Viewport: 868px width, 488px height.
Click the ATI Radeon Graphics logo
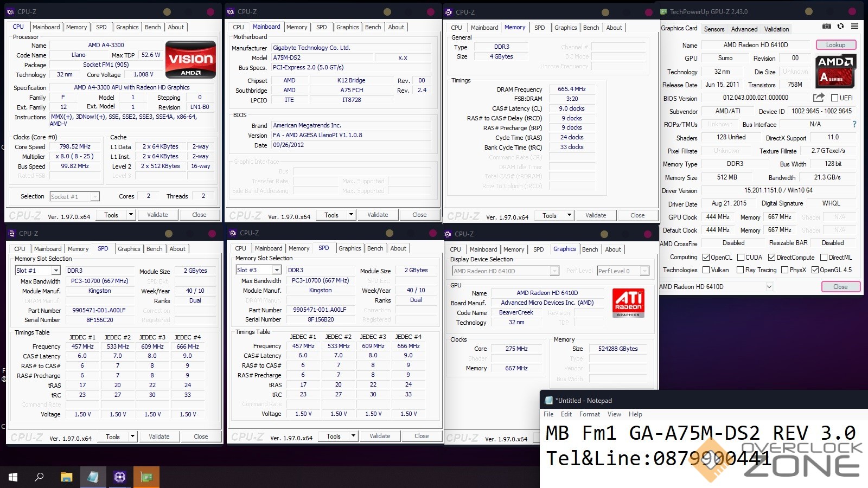(628, 303)
